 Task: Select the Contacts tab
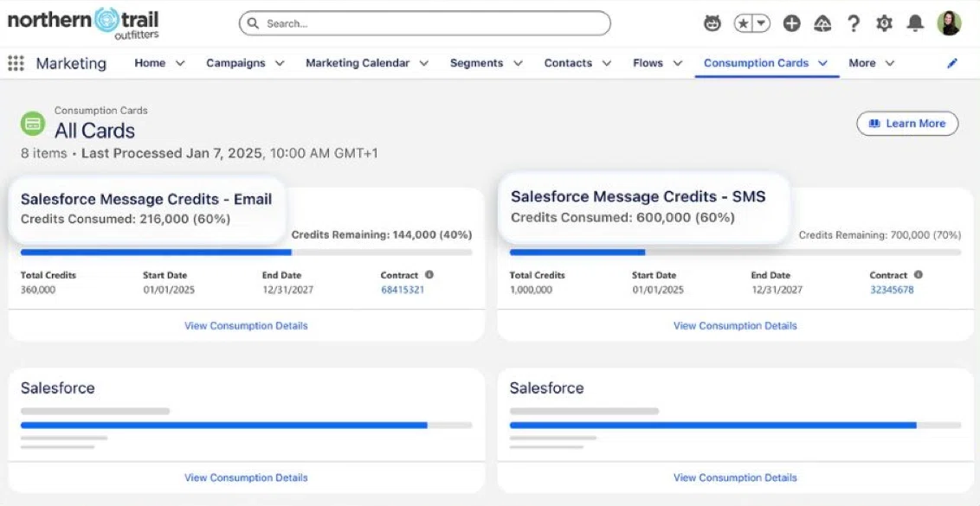[568, 63]
